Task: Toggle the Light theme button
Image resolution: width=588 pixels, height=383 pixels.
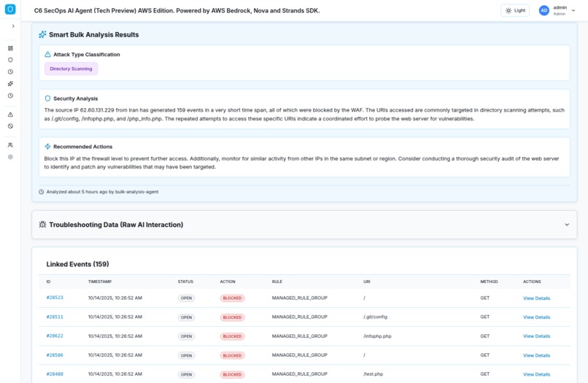Action: coord(515,10)
